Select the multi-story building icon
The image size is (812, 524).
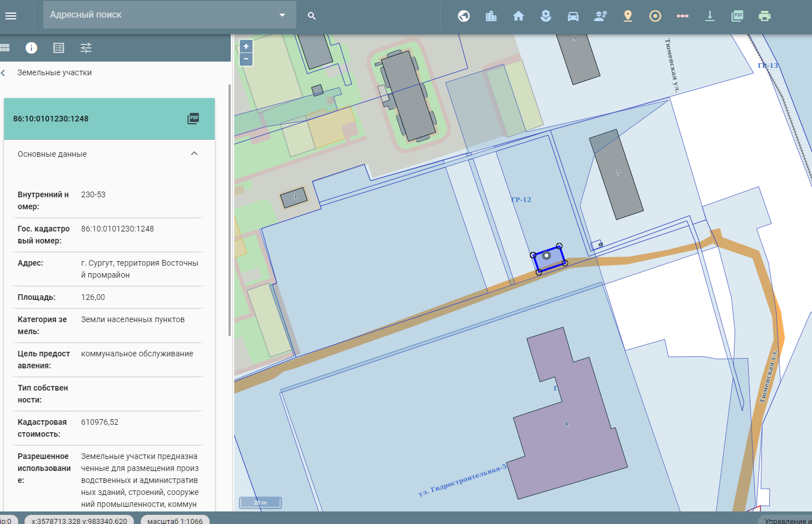pos(491,16)
